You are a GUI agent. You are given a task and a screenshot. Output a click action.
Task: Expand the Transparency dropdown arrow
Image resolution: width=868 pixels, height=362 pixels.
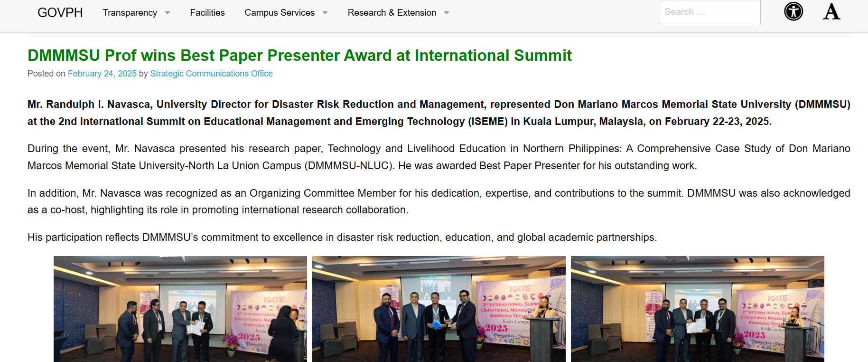[x=168, y=13]
